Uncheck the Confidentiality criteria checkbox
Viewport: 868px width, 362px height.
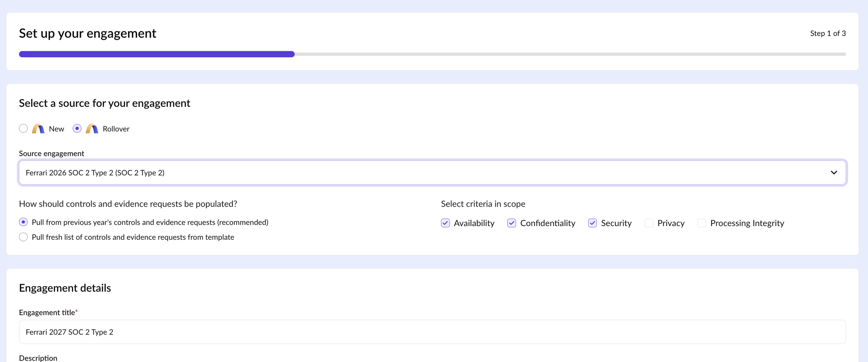511,223
